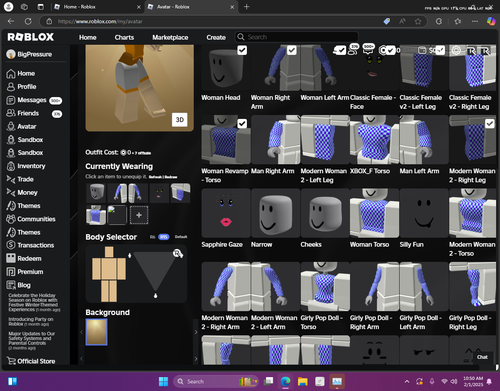Switch to the Home - Roblox browser tab
The width and height of the screenshot is (500, 391).
coord(97,7)
